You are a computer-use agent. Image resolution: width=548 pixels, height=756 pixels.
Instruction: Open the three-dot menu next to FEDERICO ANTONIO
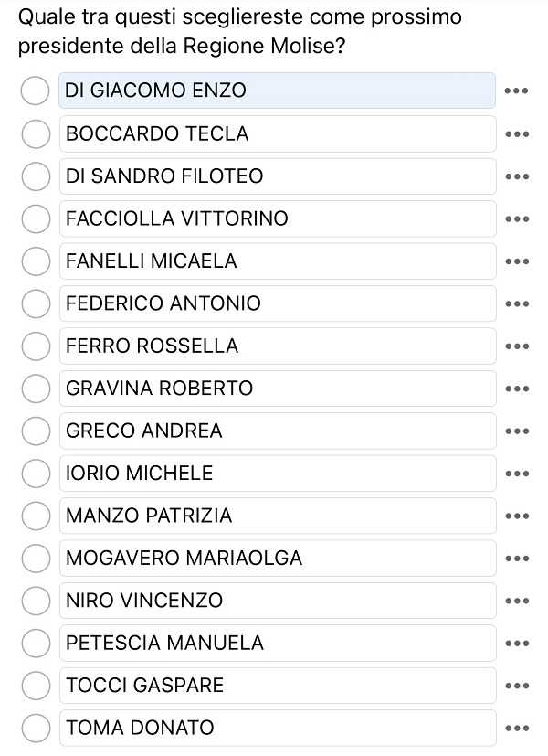tap(517, 303)
